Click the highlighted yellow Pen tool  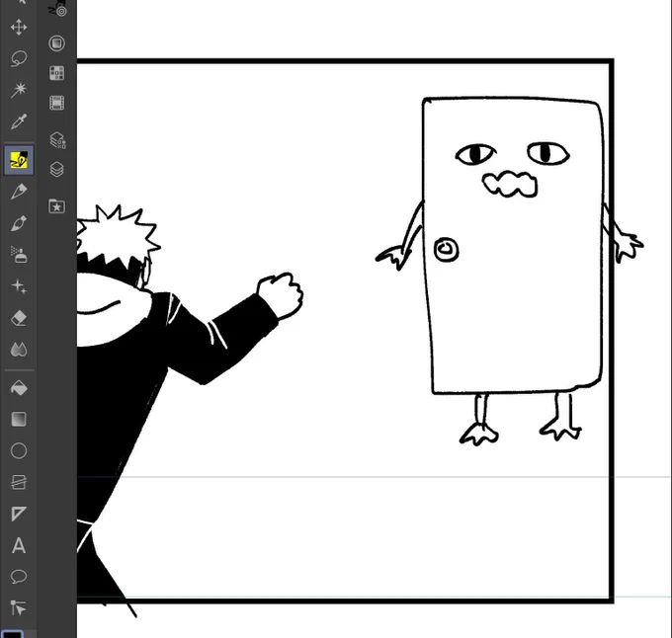[x=19, y=160]
